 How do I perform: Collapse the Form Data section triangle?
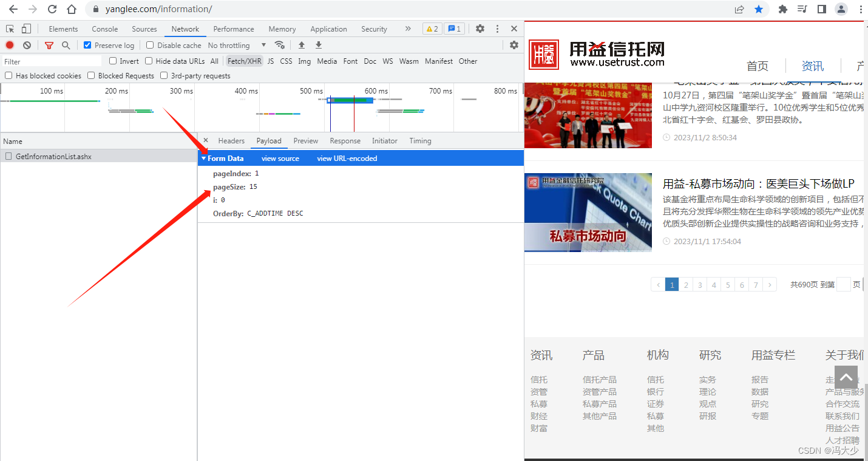tap(204, 159)
